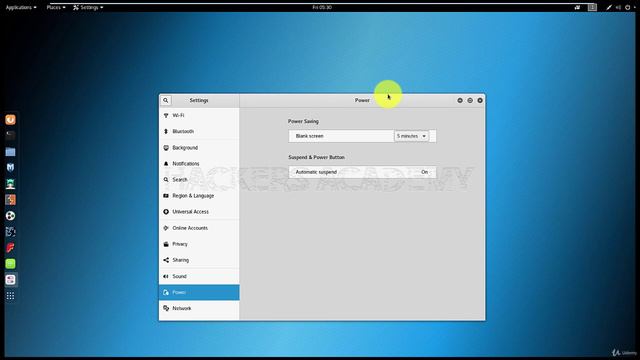The image size is (640, 360).
Task: Launch the green notes app in dock
Action: pyautogui.click(x=11, y=264)
